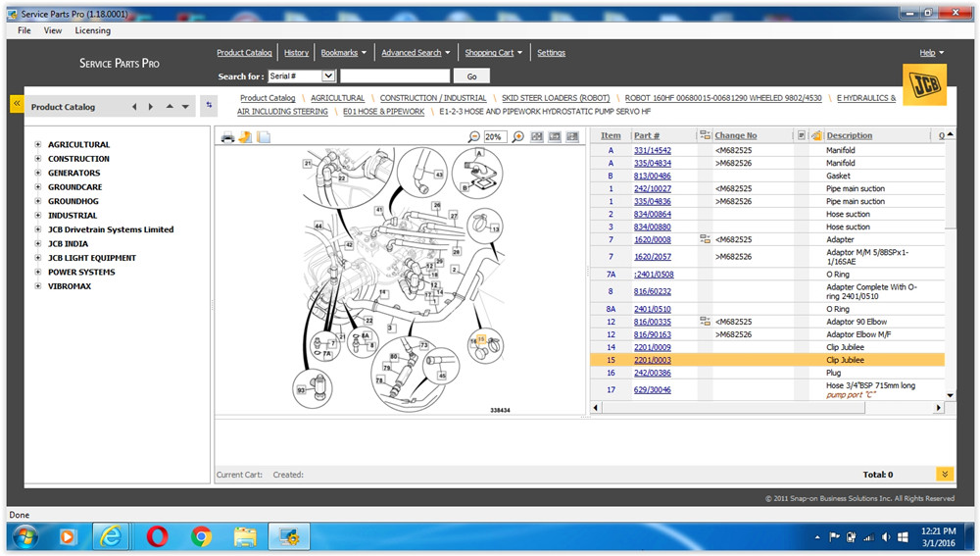Print the parts diagram using printer icon

tap(228, 137)
